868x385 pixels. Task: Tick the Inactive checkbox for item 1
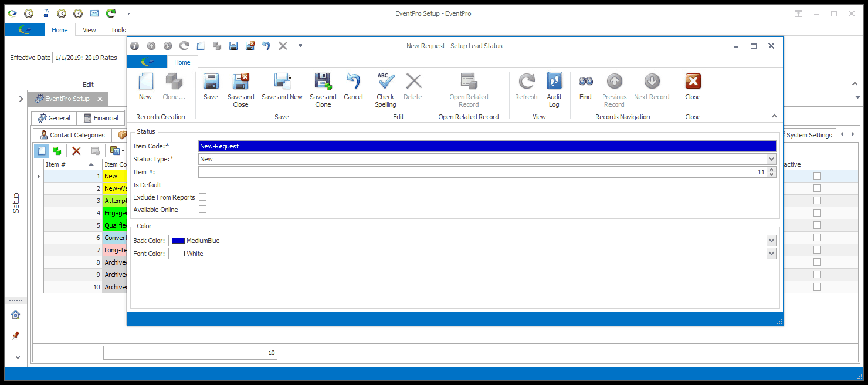point(817,176)
